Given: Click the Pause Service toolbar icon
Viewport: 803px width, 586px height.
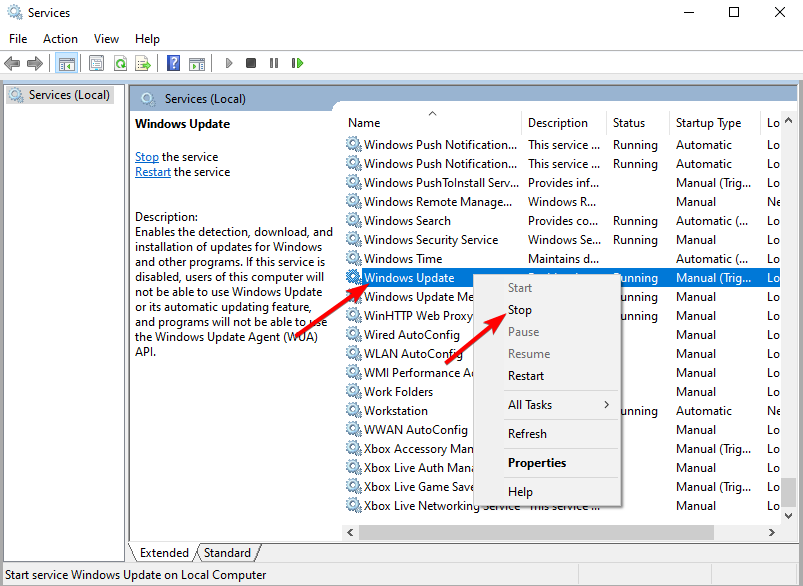Looking at the screenshot, I should coord(274,64).
